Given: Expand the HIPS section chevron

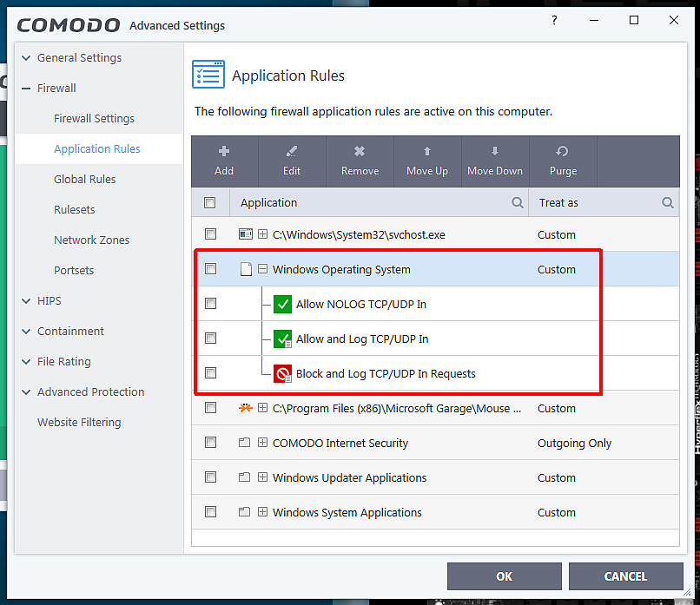Looking at the screenshot, I should pos(26,301).
